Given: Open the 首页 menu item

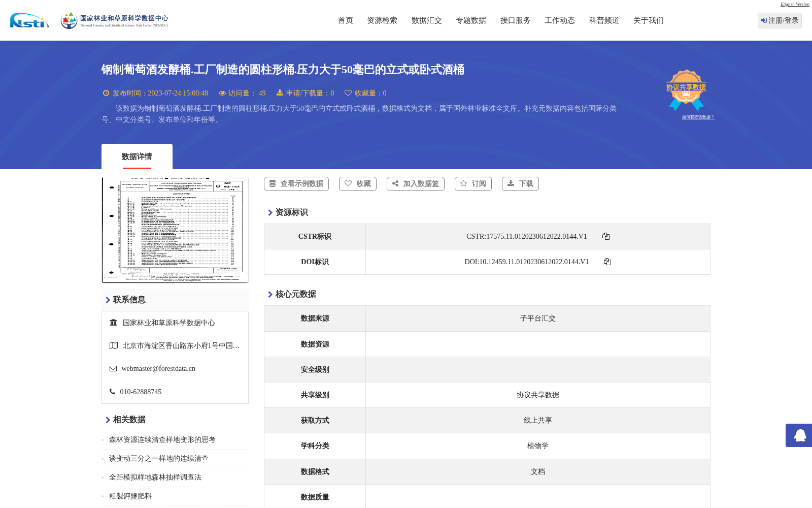Looking at the screenshot, I should tap(346, 20).
